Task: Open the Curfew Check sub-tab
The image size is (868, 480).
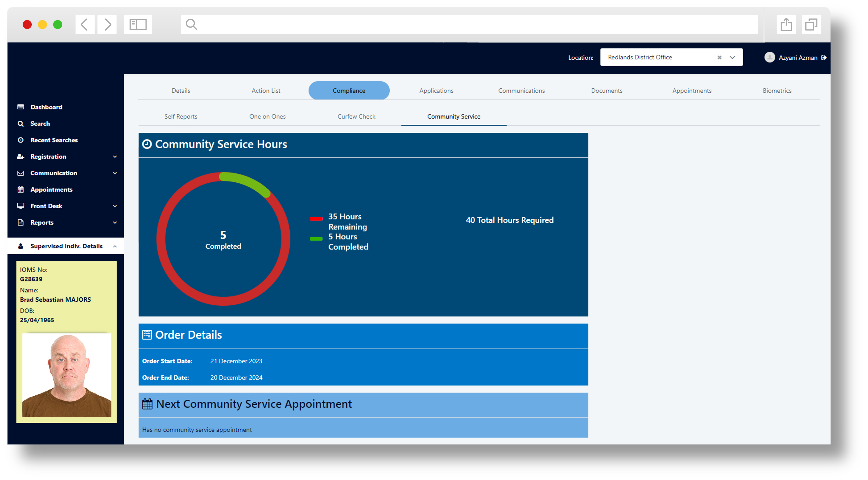Action: pos(356,117)
